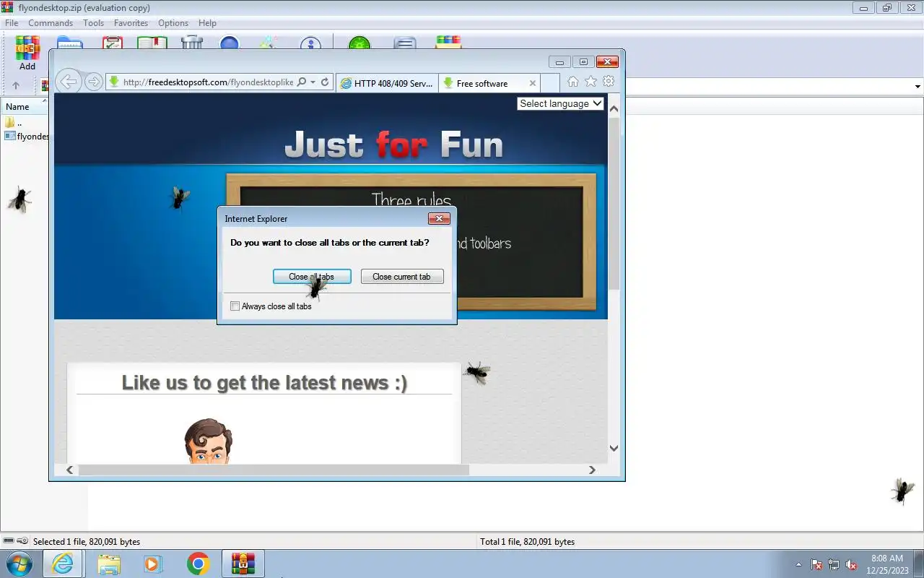This screenshot has height=578, width=924.
Task: Click the muted volume tray icon
Action: [851, 564]
